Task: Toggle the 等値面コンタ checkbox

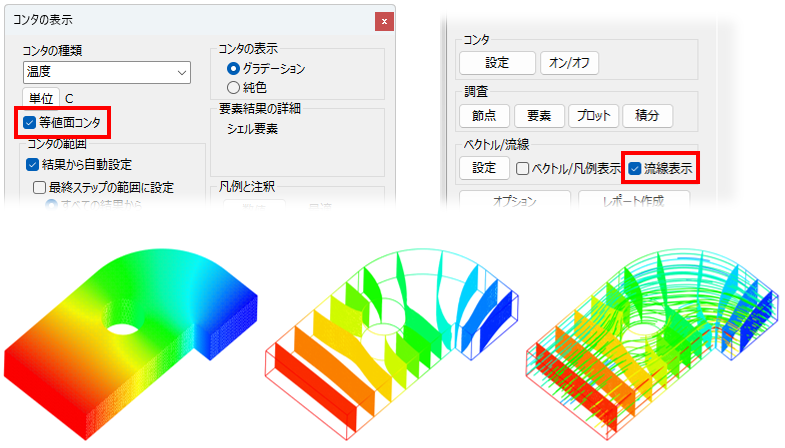Action: [x=30, y=122]
